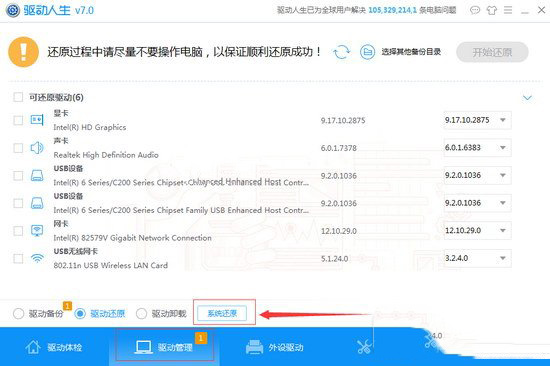550x366 pixels.
Task: Check the Intel(R) HD Graphics checkbox
Action: (x=18, y=120)
